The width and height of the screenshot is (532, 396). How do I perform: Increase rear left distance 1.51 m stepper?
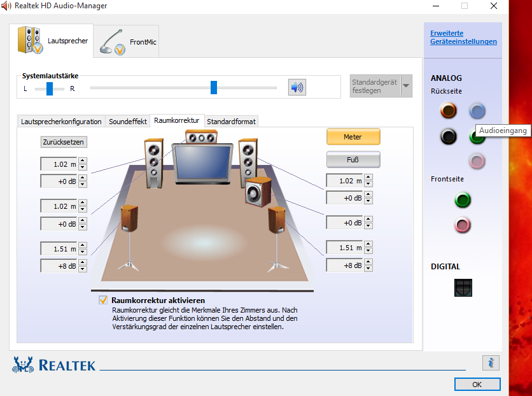83,245
